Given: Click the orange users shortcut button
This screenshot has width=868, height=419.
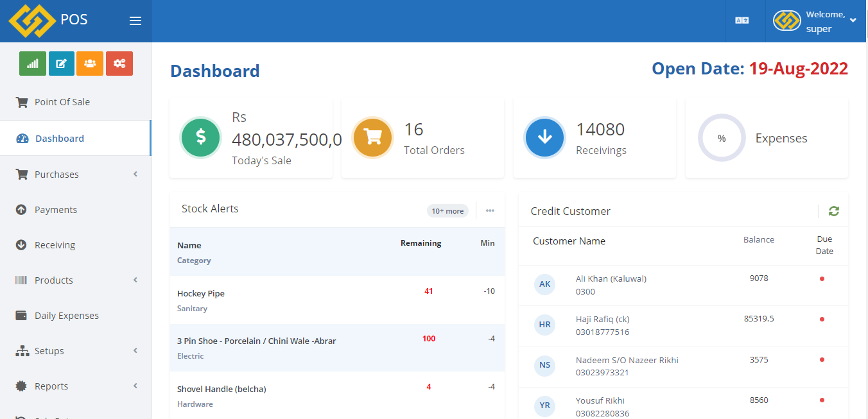Looking at the screenshot, I should pos(90,64).
